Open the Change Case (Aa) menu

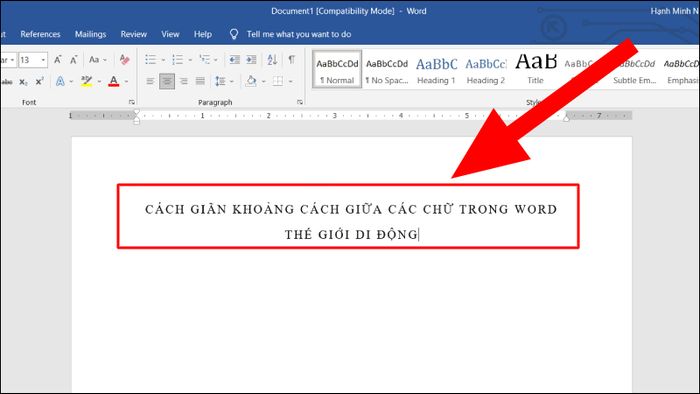(97, 60)
